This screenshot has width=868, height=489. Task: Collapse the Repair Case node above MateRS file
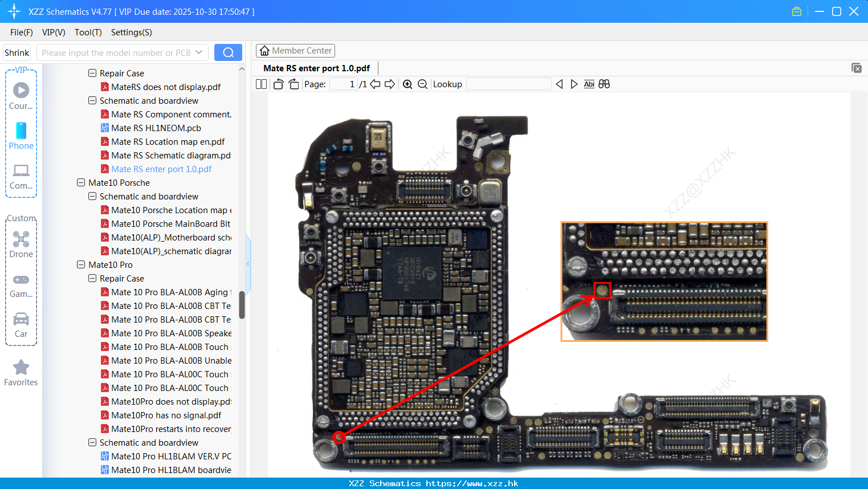92,74
